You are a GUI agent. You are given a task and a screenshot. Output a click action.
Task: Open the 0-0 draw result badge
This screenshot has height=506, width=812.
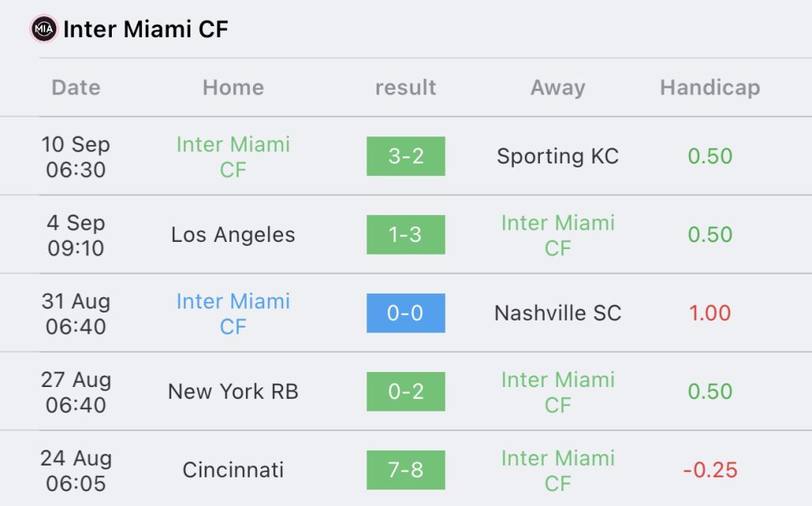[x=405, y=313]
